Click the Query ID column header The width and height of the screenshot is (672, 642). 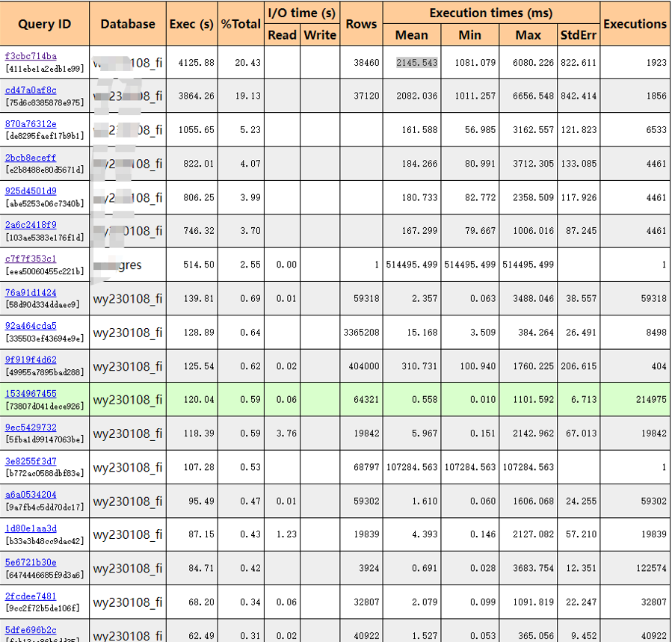pos(45,24)
